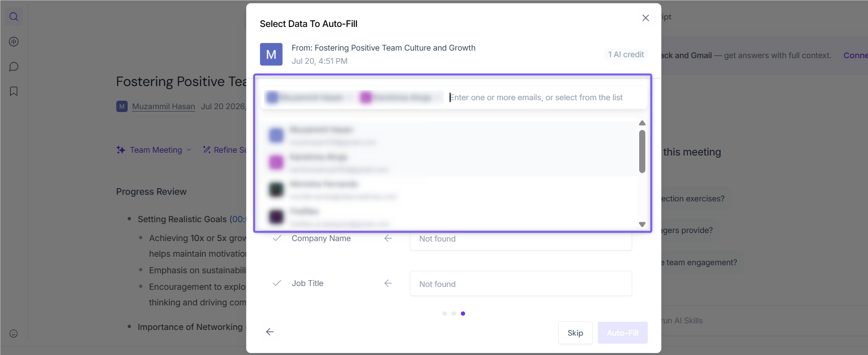Open the audio recordings icon in sidebar
868x355 pixels.
pos(14,42)
